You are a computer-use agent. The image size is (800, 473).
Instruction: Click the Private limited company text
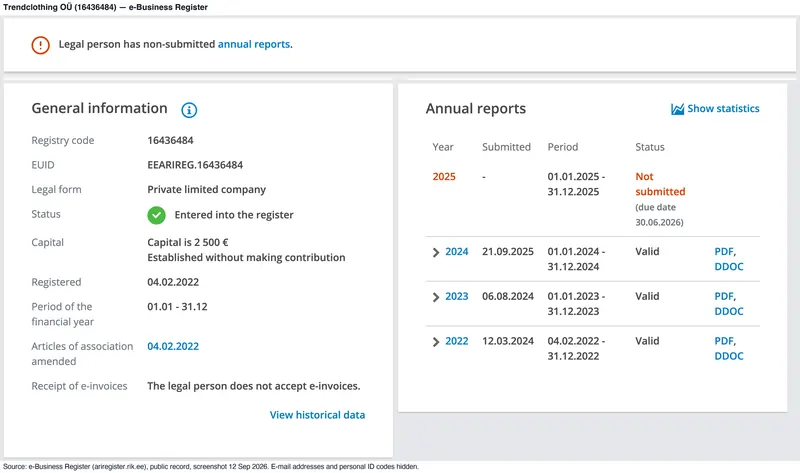coord(207,189)
